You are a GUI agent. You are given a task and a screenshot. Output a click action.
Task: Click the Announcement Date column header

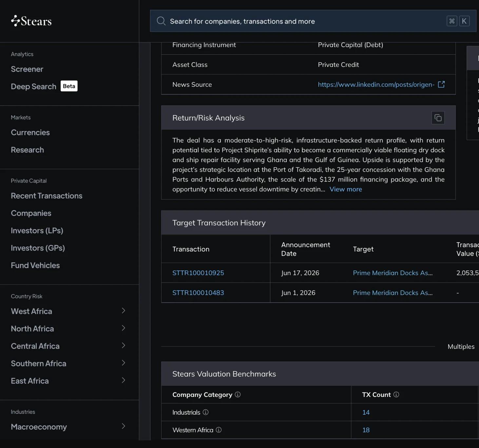(306, 249)
